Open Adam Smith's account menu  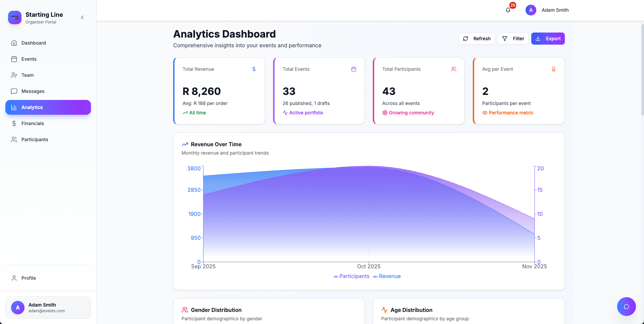click(x=547, y=10)
